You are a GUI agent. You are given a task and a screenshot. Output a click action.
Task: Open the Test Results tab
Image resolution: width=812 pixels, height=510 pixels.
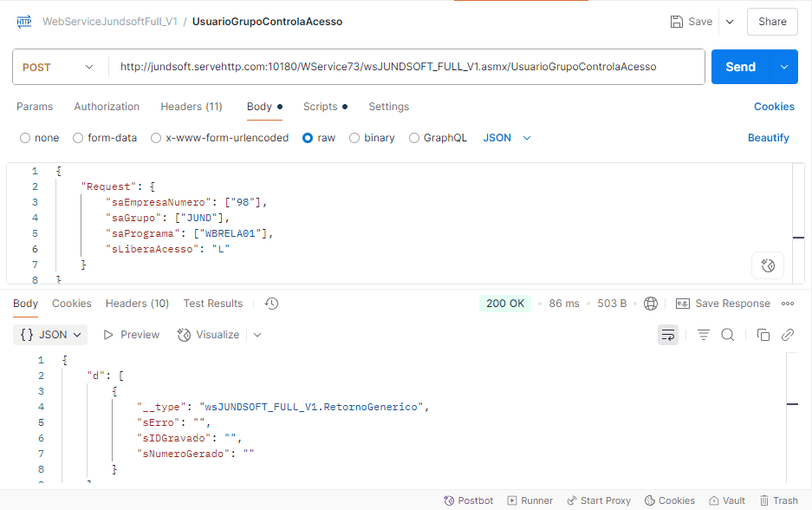(212, 304)
